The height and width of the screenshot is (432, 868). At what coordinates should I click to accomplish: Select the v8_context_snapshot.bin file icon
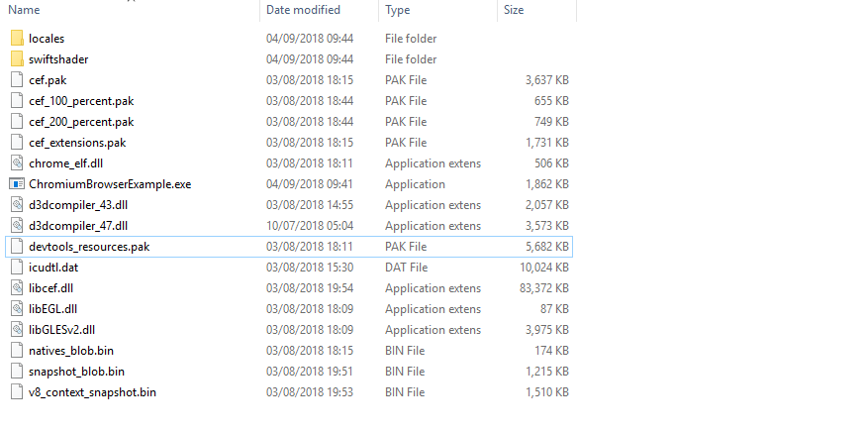[16, 392]
